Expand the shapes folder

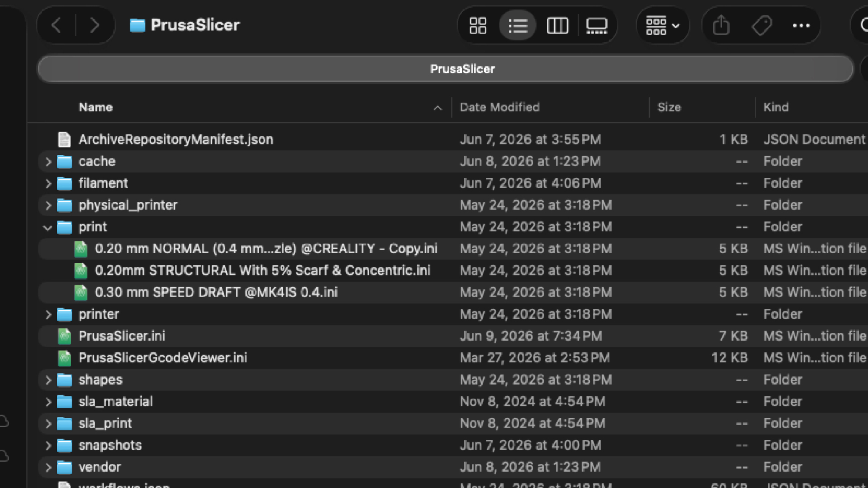point(48,380)
